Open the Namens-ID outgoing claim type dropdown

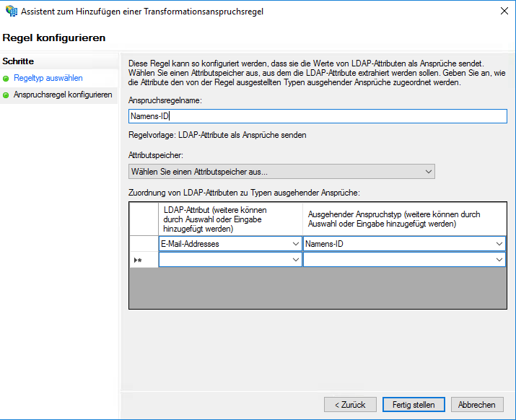[x=499, y=244]
